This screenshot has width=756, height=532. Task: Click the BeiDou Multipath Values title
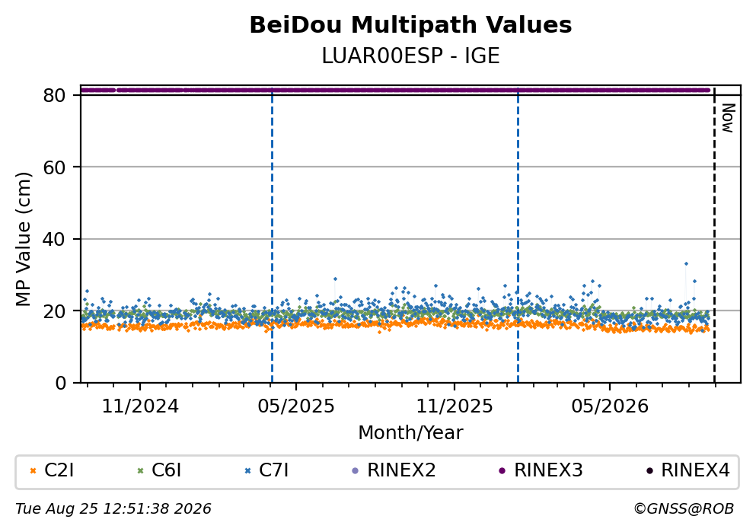pyautogui.click(x=410, y=25)
